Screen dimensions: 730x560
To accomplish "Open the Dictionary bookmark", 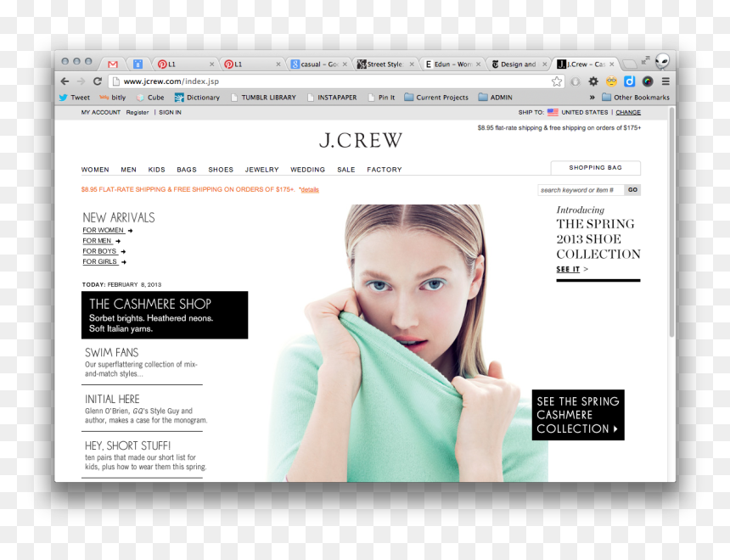I will pyautogui.click(x=197, y=98).
